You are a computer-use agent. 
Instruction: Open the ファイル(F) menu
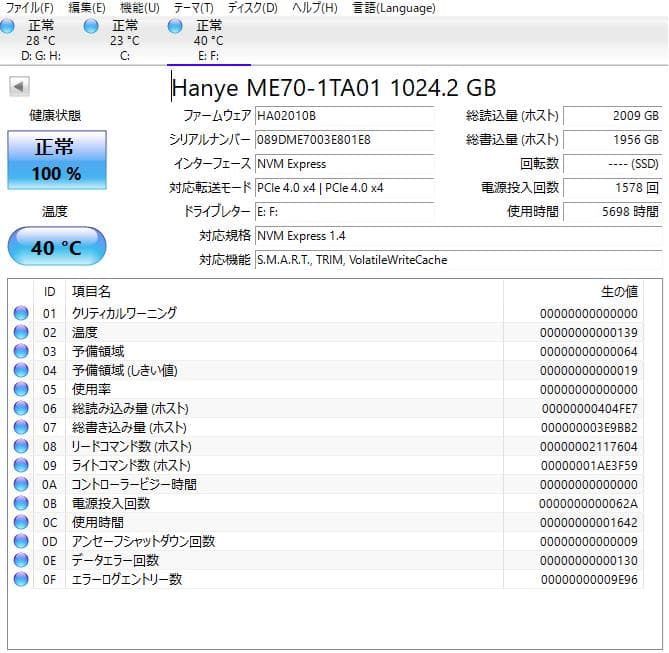point(29,8)
